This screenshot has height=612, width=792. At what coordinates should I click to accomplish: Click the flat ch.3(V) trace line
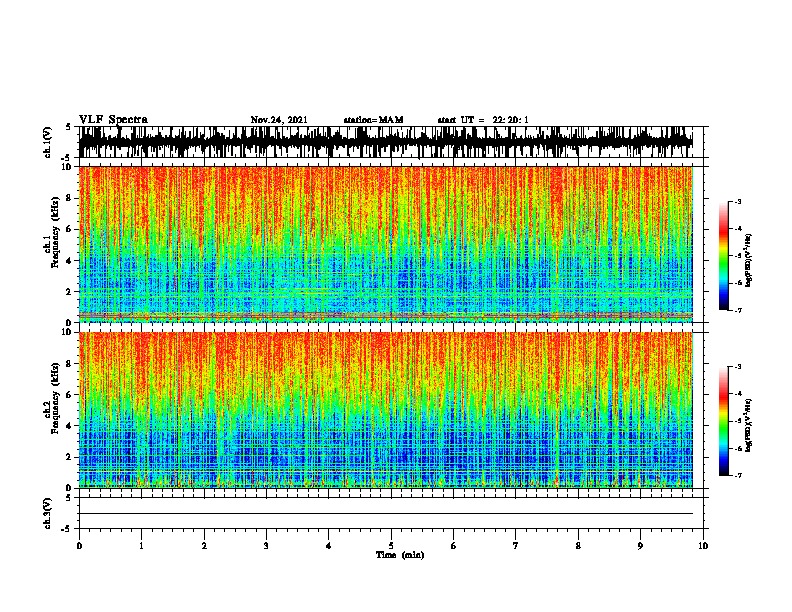pyautogui.click(x=385, y=514)
